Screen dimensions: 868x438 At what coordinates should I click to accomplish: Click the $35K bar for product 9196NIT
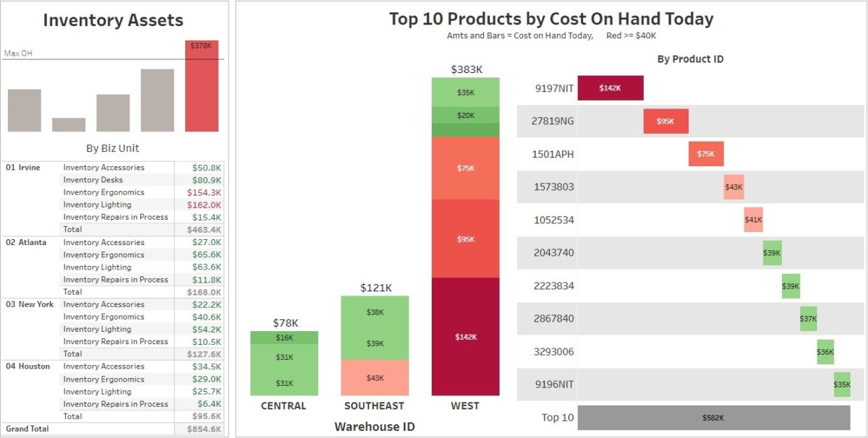tap(842, 385)
